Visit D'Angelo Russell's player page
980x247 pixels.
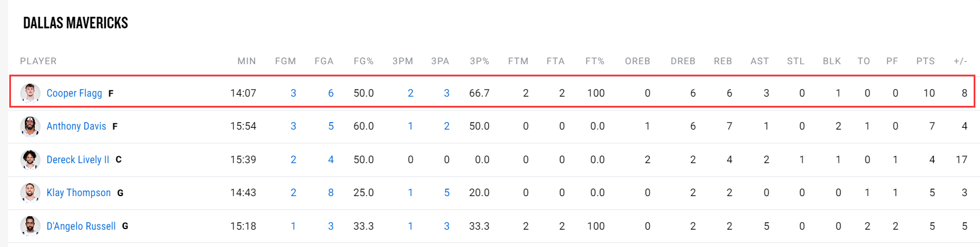pos(81,226)
